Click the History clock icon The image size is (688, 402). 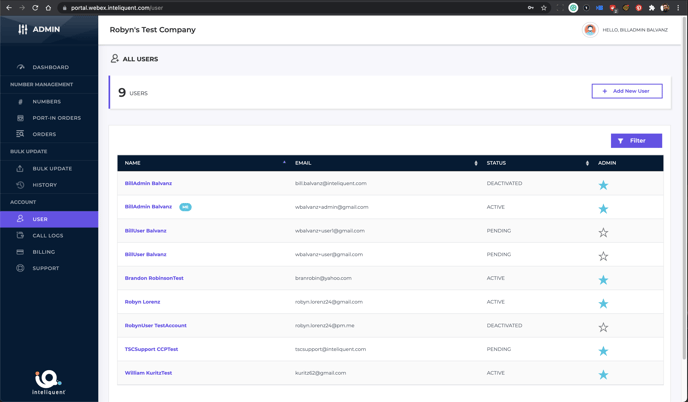[x=20, y=185]
